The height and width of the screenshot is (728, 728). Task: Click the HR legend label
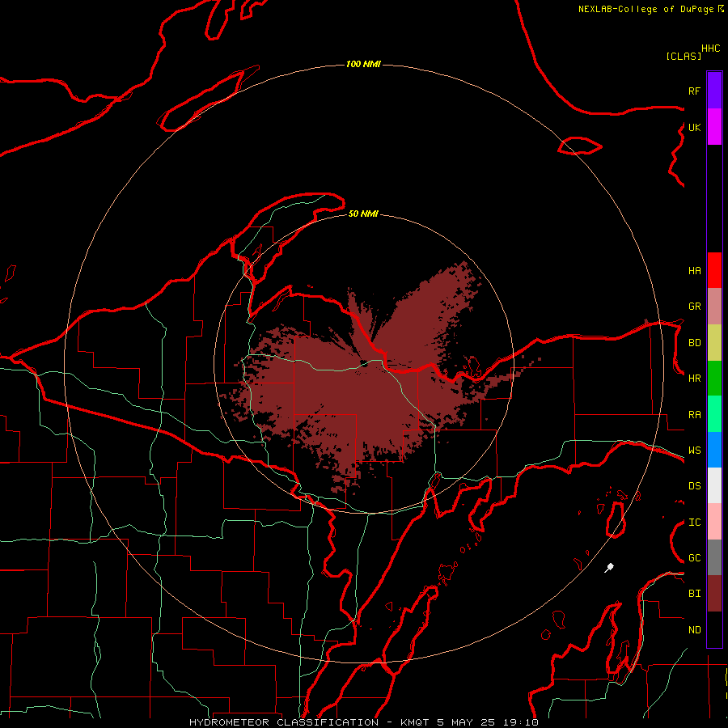694,379
